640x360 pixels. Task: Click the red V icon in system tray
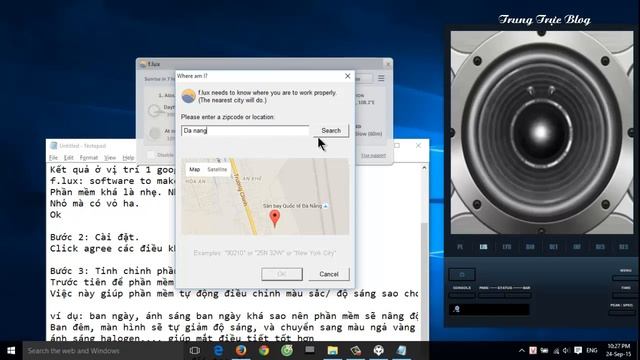(533, 351)
